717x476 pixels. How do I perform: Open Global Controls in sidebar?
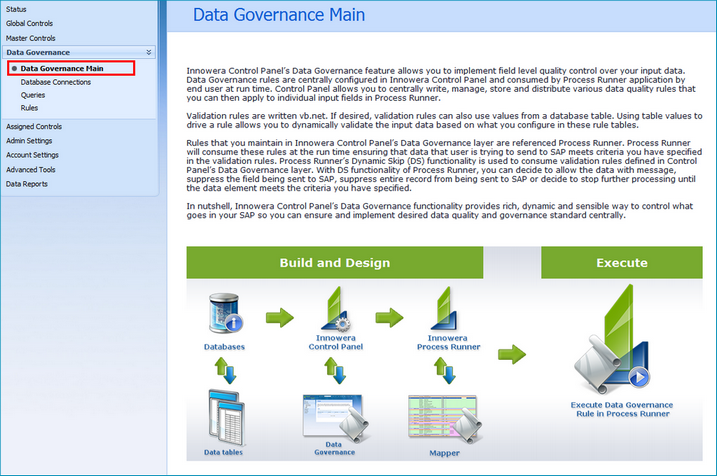(29, 23)
